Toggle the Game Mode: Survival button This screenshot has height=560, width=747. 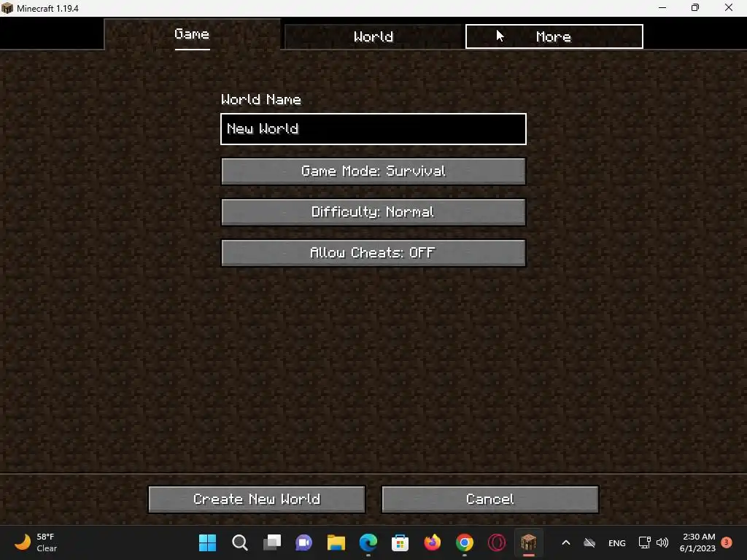(x=373, y=171)
